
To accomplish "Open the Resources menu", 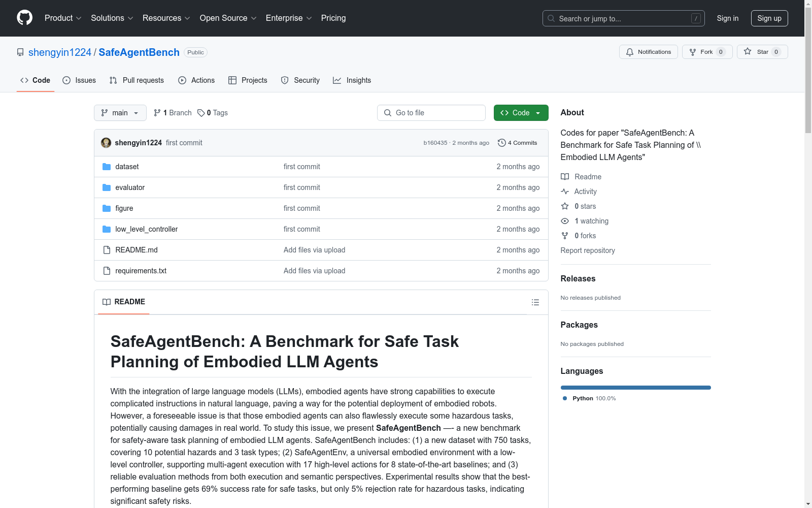I will (166, 18).
